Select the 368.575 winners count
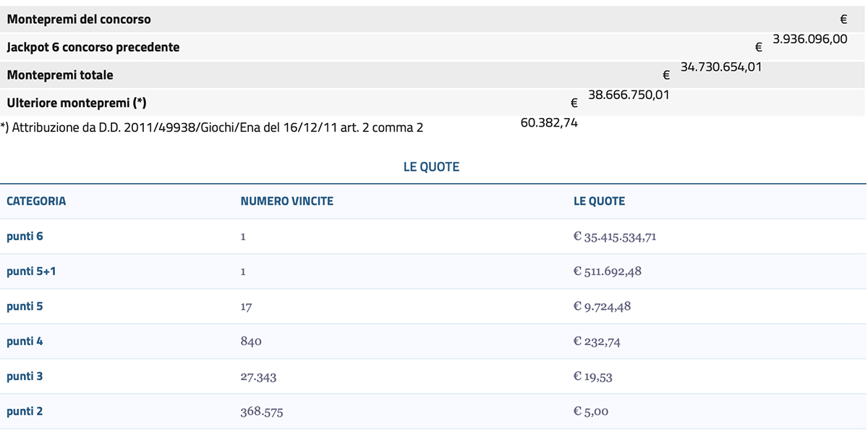The height and width of the screenshot is (432, 868). 262,412
